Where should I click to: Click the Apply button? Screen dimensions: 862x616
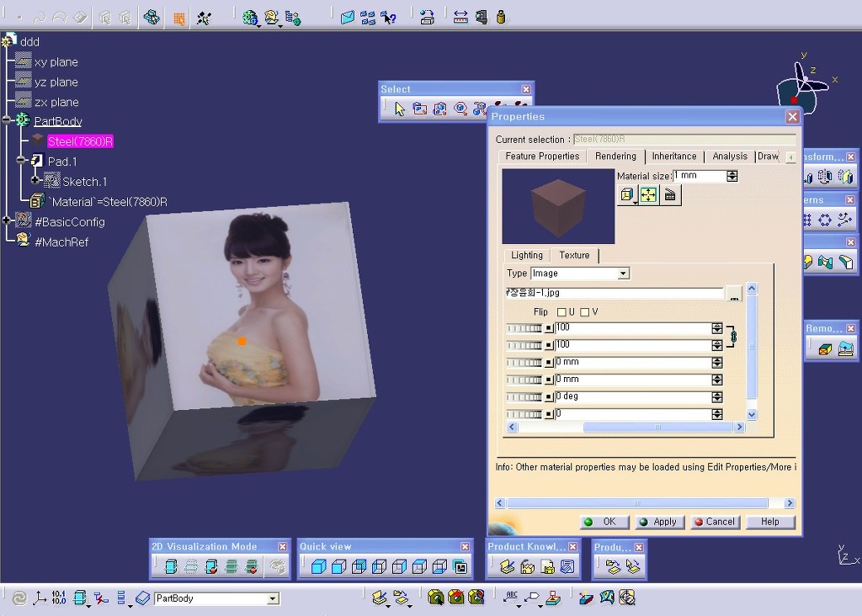point(658,522)
